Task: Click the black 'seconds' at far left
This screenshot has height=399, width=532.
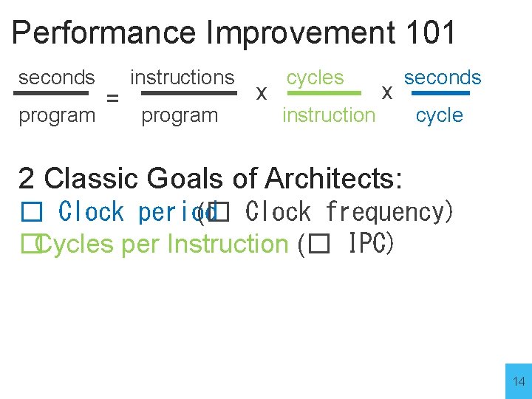Action: [x=56, y=77]
